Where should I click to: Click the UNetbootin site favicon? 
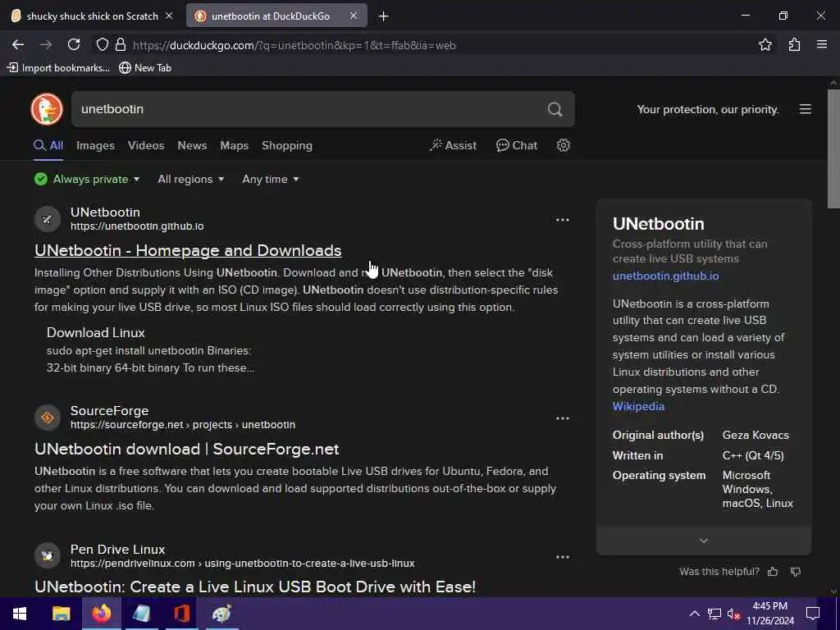click(x=47, y=219)
